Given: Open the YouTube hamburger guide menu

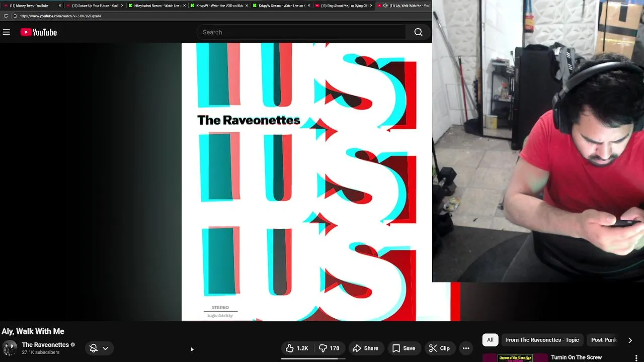Looking at the screenshot, I should pyautogui.click(x=7, y=32).
